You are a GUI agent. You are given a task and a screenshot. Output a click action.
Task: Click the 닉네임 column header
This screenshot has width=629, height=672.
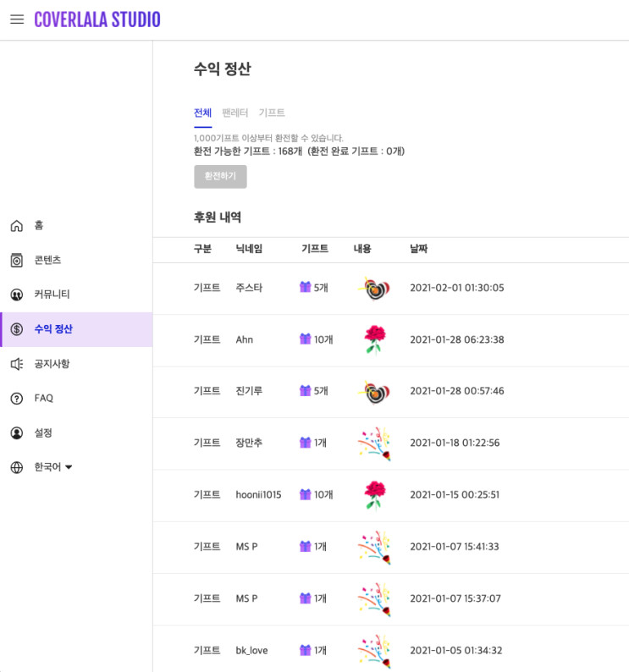[249, 249]
